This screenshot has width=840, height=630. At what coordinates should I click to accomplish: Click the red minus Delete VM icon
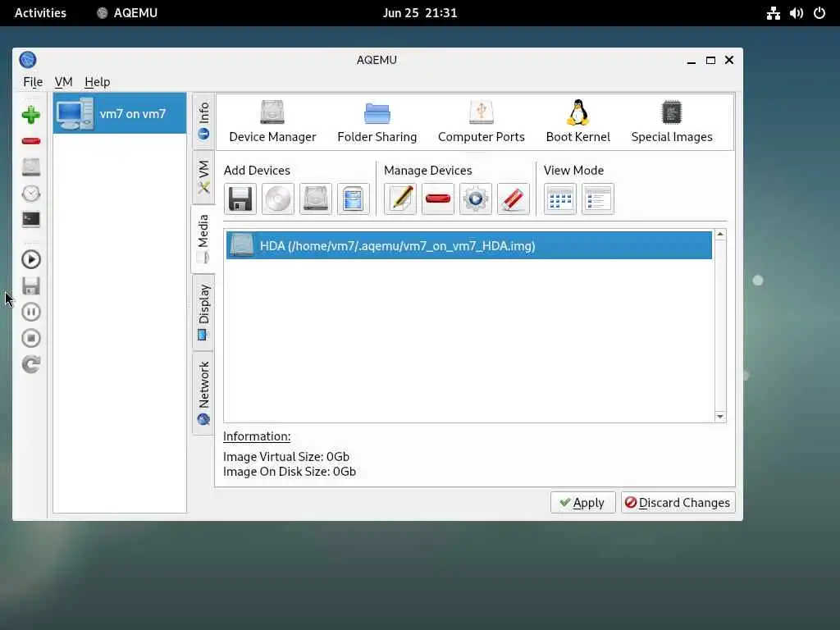coord(31,141)
